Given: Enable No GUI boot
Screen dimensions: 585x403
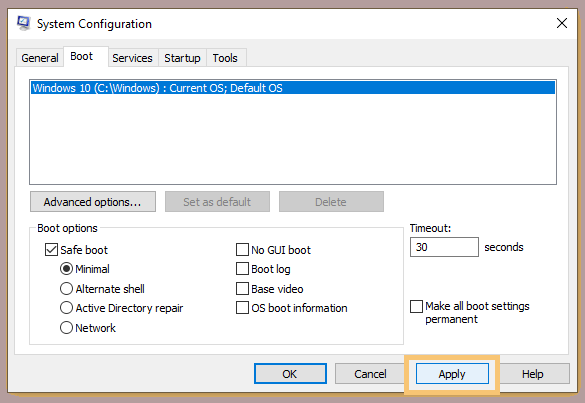Looking at the screenshot, I should (x=243, y=250).
